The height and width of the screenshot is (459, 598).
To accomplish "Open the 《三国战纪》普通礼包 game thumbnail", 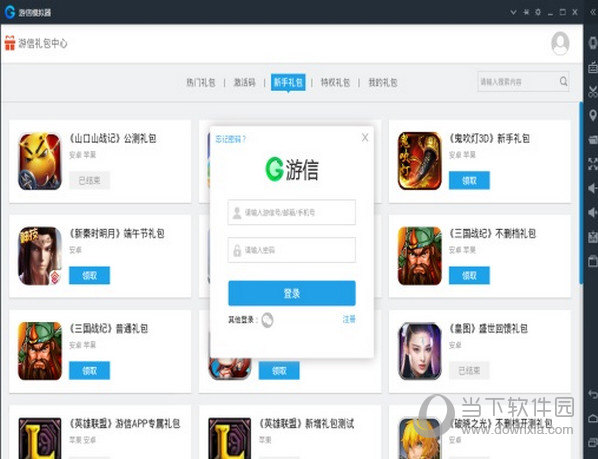I will click(x=40, y=351).
